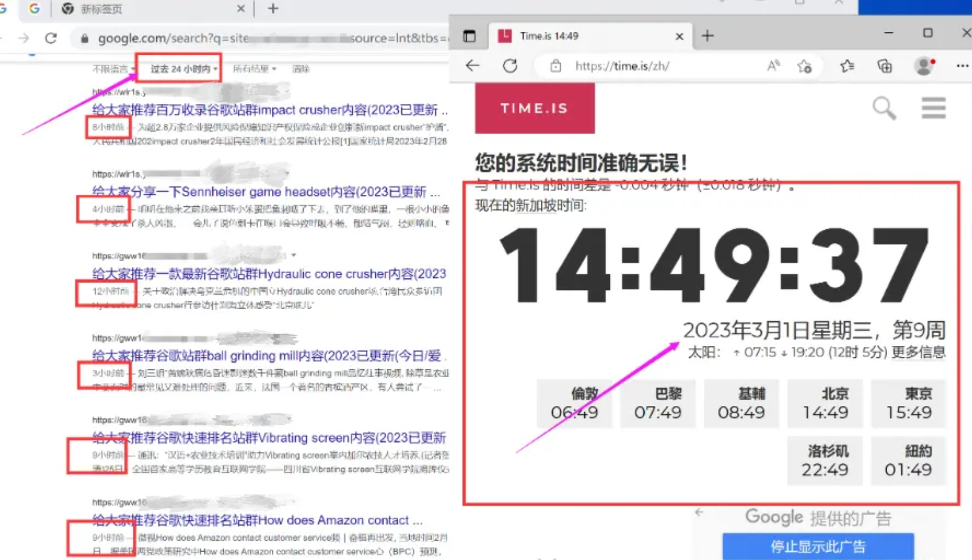
Task: Reload the Google search page in Chrome
Action: tap(51, 38)
